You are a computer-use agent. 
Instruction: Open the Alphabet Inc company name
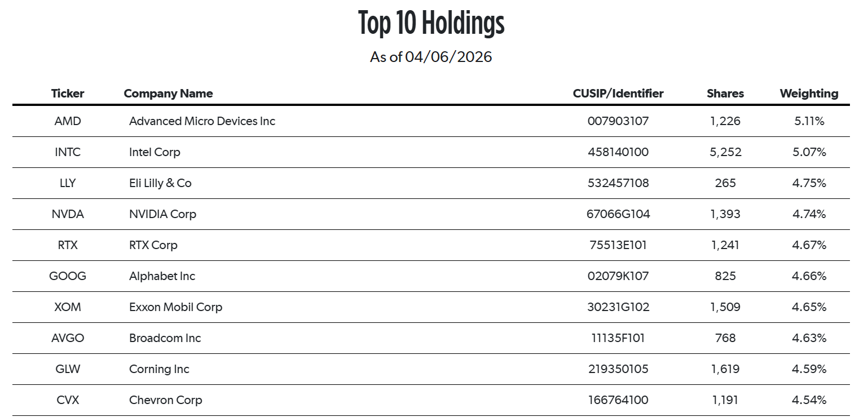coord(162,276)
